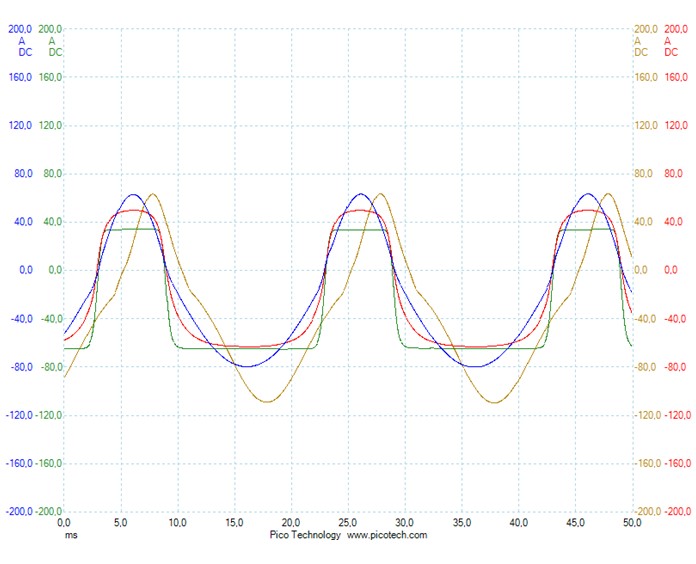The image size is (696, 564).
Task: Click the 25,0 tick on time axis
Action: point(349,523)
